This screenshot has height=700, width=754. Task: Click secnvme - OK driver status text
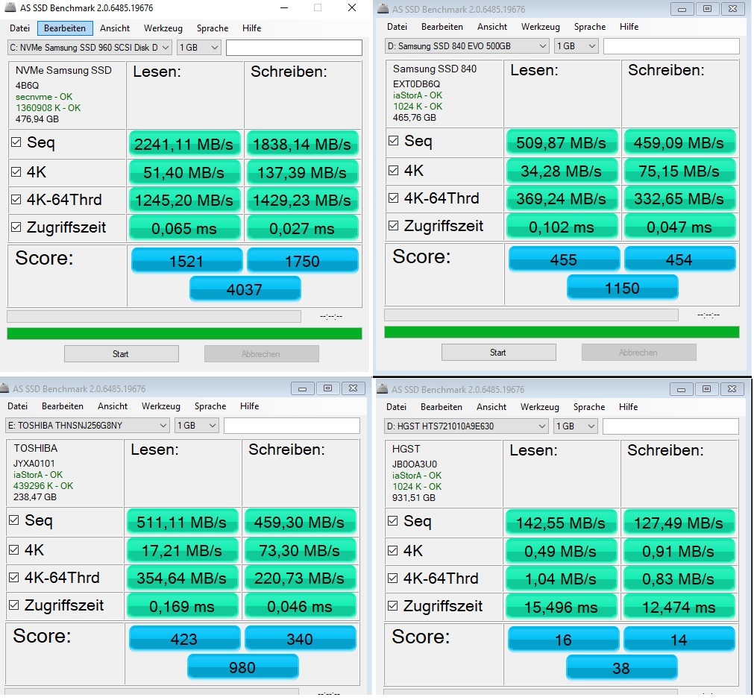[44, 97]
